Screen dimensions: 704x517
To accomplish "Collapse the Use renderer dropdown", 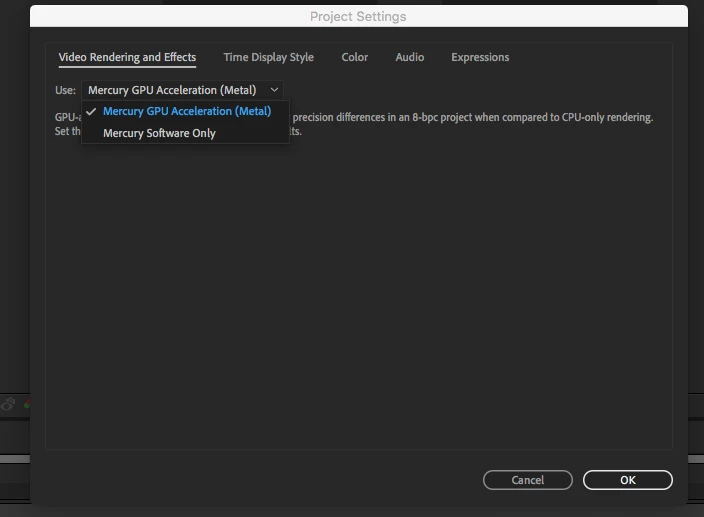I will pos(182,90).
